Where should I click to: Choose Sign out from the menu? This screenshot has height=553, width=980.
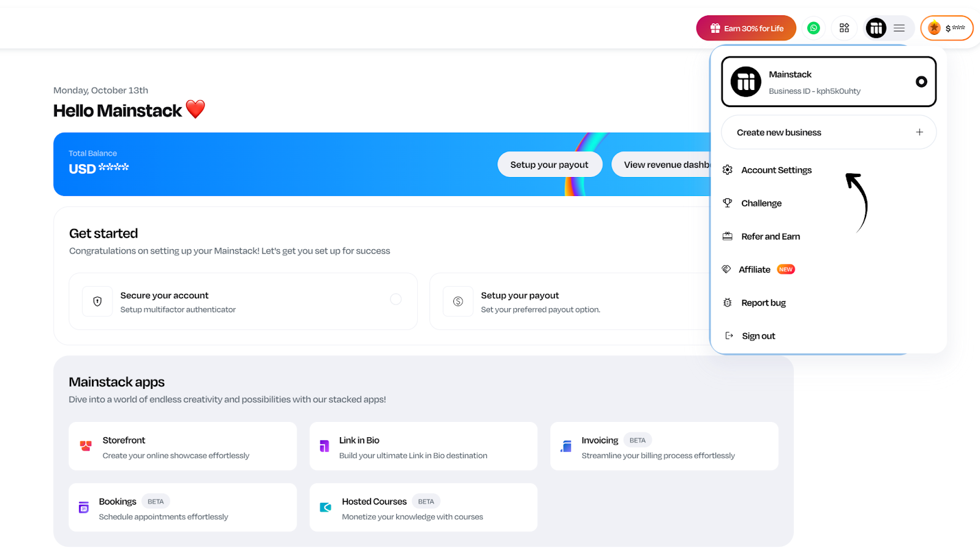pyautogui.click(x=758, y=336)
